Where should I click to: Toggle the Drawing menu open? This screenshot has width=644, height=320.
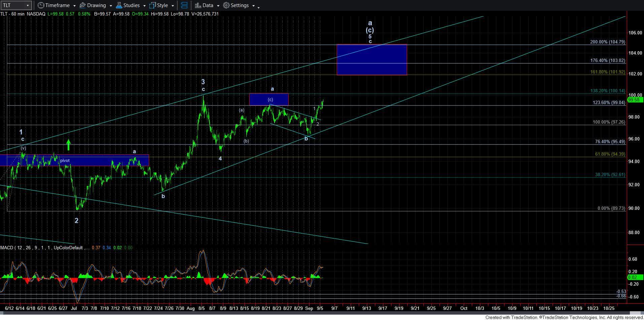[x=110, y=5]
